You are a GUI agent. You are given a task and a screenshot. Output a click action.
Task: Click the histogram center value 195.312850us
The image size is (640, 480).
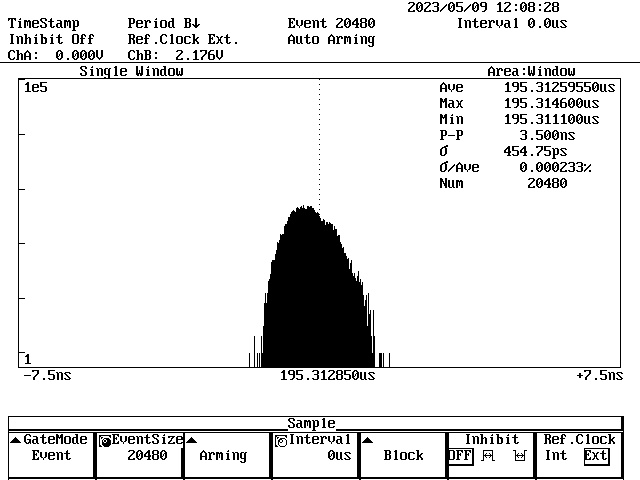[327, 376]
